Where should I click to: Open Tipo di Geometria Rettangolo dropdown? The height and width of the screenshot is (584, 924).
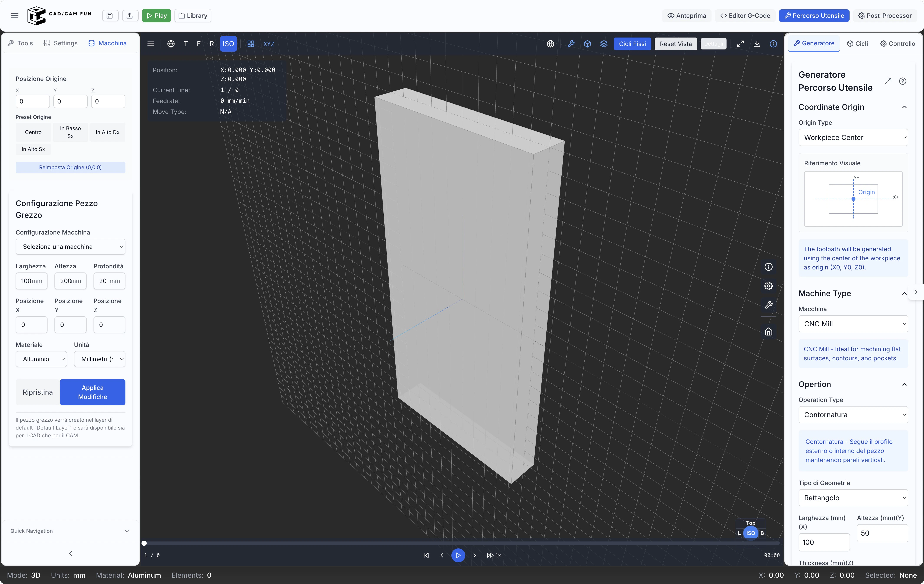(x=853, y=498)
